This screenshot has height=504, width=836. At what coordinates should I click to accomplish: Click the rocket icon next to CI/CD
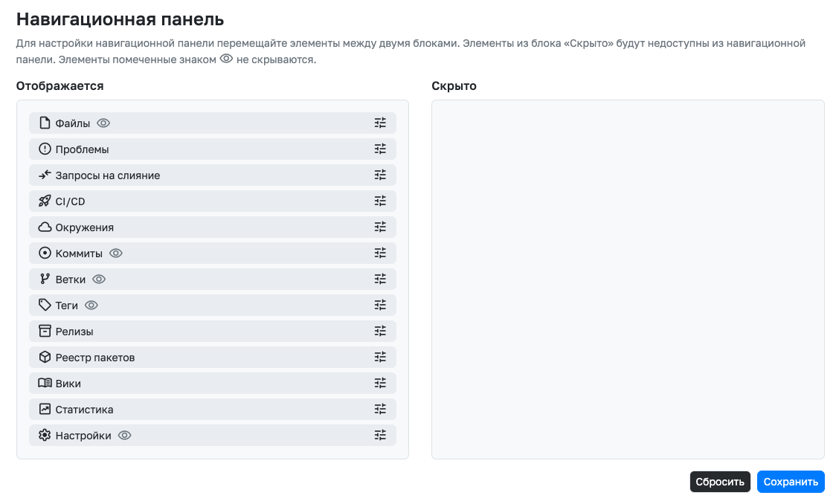pyautogui.click(x=45, y=201)
